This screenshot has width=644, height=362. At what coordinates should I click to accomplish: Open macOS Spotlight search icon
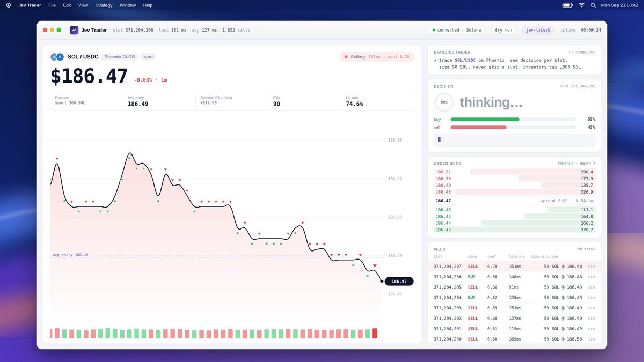point(593,5)
